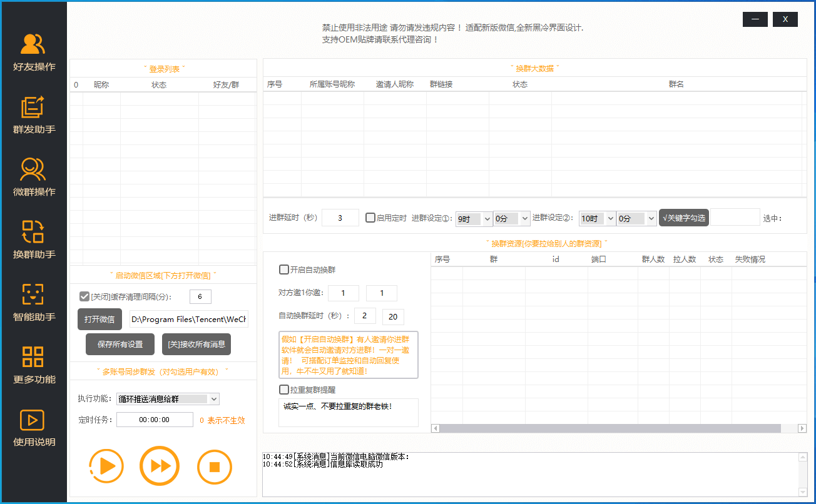Viewport: 816px width, 504px height.
Task: Open the 微群操作 sidebar icon
Action: (33, 169)
